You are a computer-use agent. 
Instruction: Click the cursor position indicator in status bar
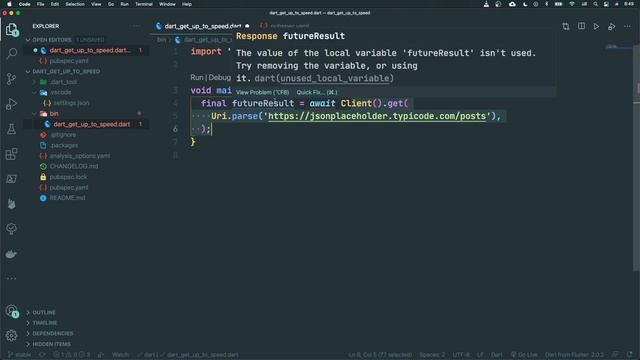tap(380, 355)
